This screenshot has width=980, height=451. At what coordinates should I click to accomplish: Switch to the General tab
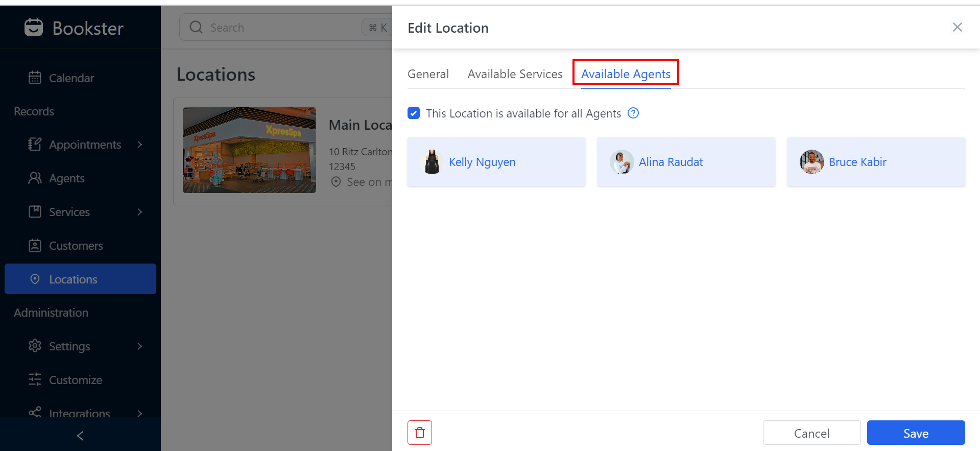tap(428, 74)
